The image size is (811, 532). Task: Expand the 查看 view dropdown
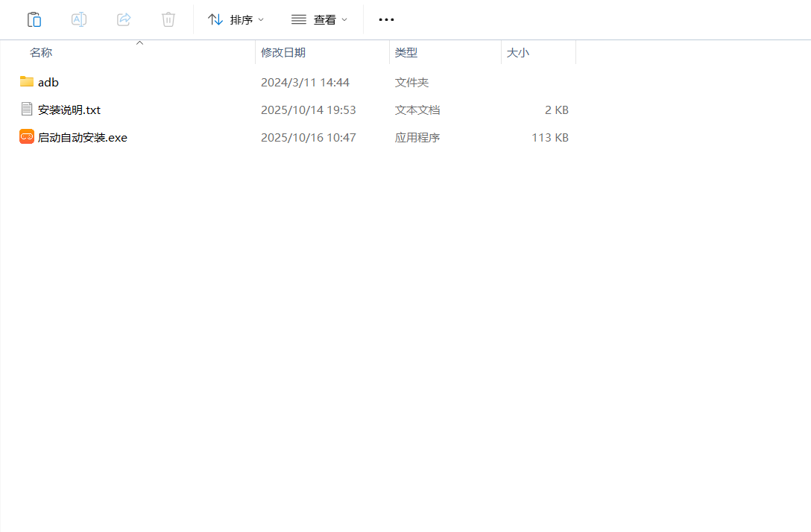[319, 19]
